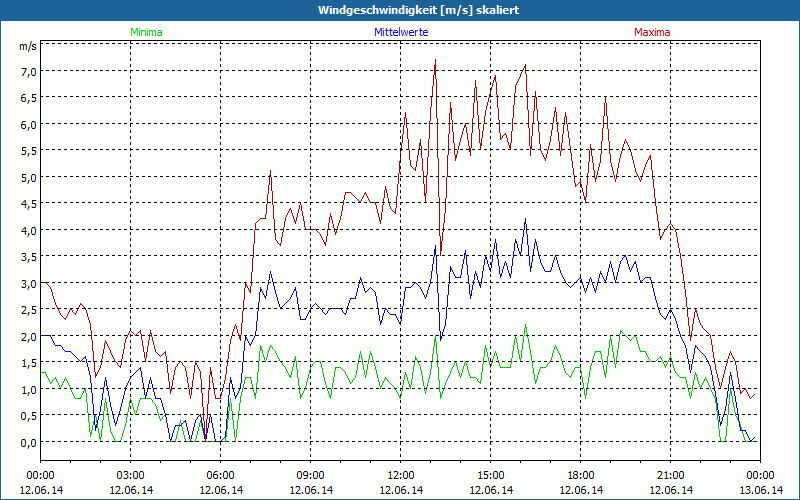
Task: Click the 5,5 y-axis value
Action: tap(29, 152)
